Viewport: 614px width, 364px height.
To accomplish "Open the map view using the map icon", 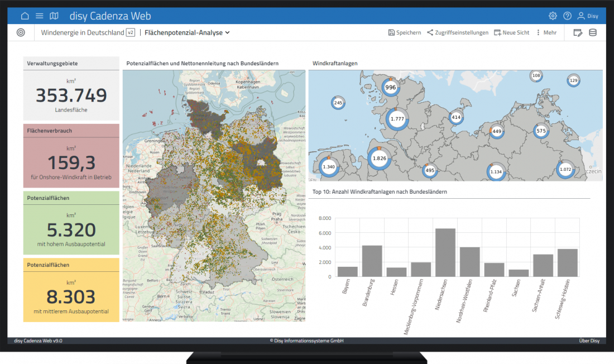I will (54, 16).
